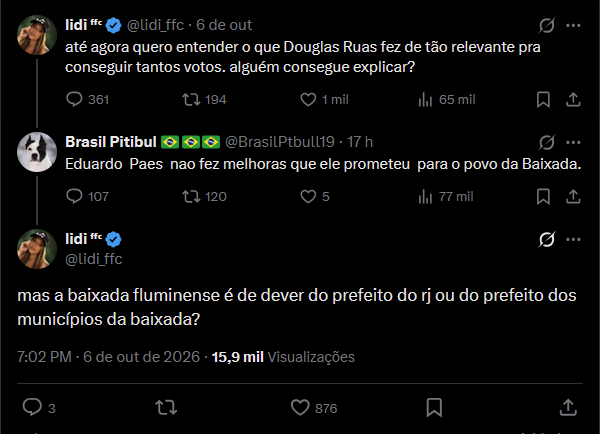600x434 pixels.
Task: Bookmark the main tweet
Action: pos(434,407)
